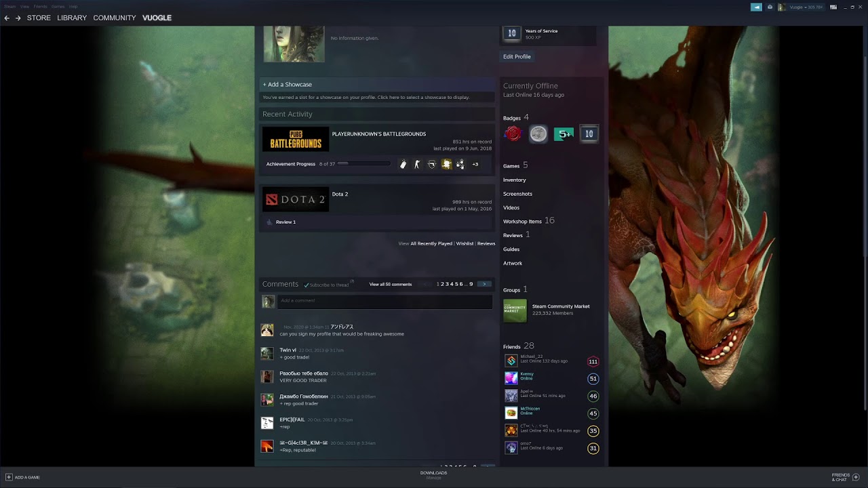Click the level 51 badge
The height and width of the screenshot is (488, 868).
click(593, 379)
